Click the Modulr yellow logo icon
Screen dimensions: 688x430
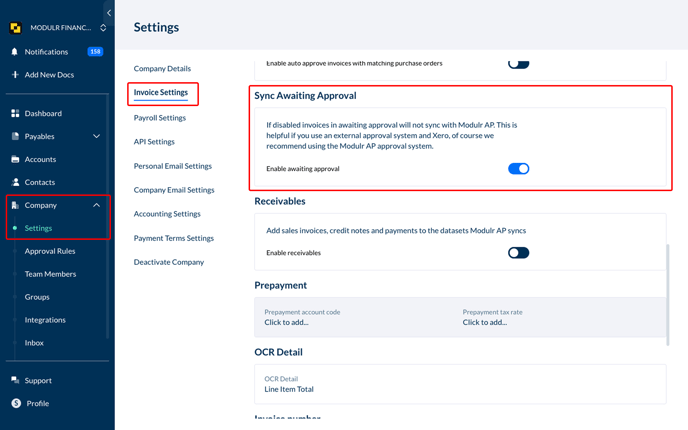pyautogui.click(x=15, y=28)
